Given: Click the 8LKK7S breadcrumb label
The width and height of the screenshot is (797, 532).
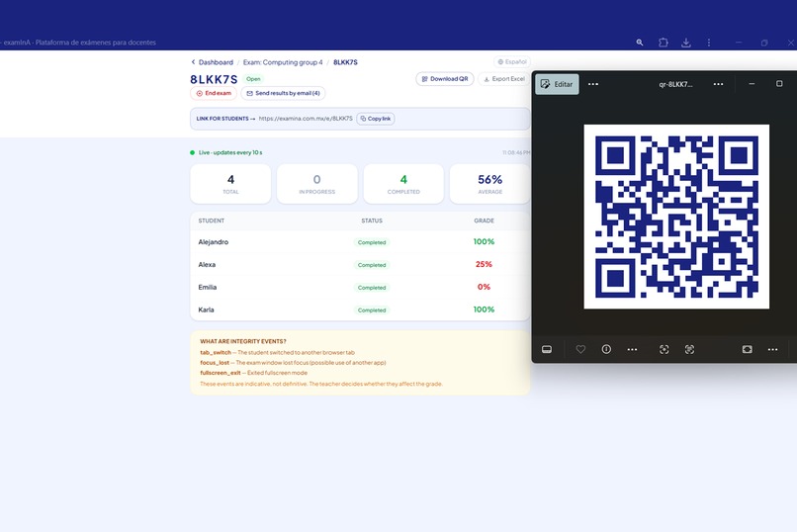Looking at the screenshot, I should click(345, 62).
